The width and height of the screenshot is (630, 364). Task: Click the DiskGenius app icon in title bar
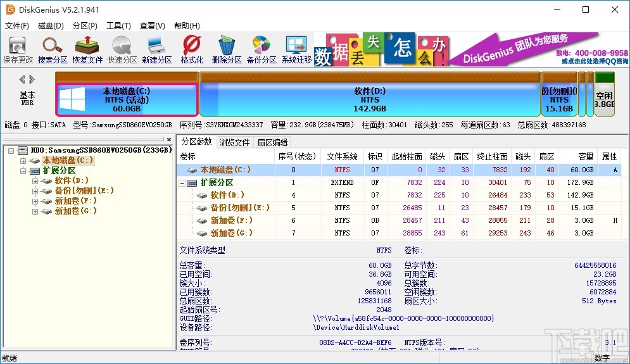(x=10, y=9)
